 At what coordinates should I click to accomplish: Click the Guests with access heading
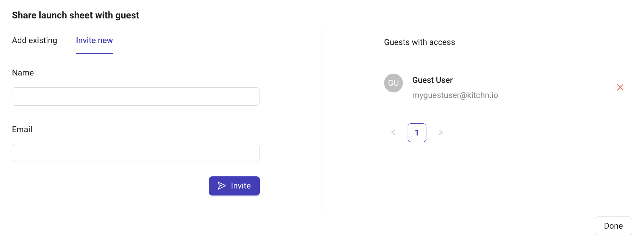pyautogui.click(x=419, y=42)
